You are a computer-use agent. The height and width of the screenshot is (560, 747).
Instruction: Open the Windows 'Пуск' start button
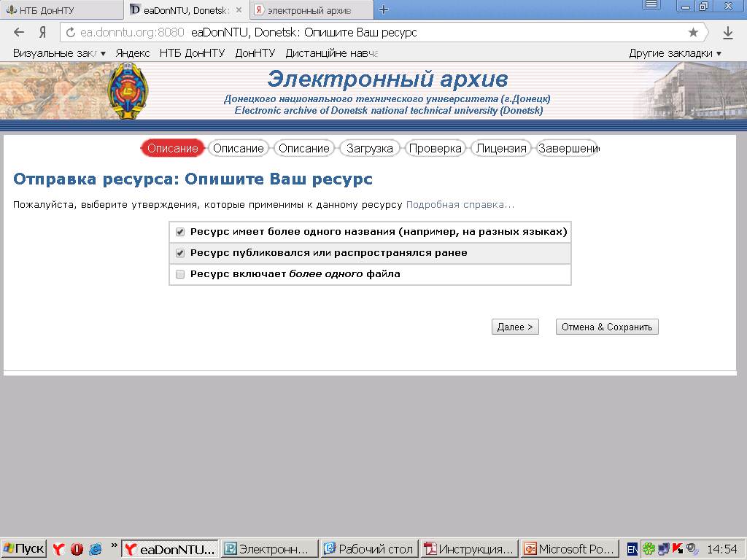[24, 549]
